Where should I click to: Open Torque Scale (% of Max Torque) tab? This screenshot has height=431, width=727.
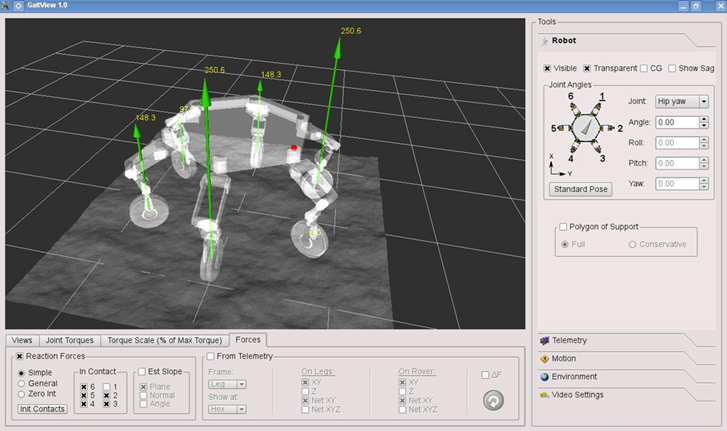(165, 341)
